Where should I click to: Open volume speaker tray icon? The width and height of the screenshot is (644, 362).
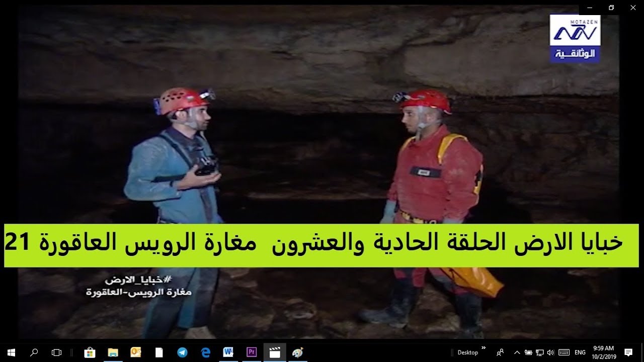coord(550,352)
